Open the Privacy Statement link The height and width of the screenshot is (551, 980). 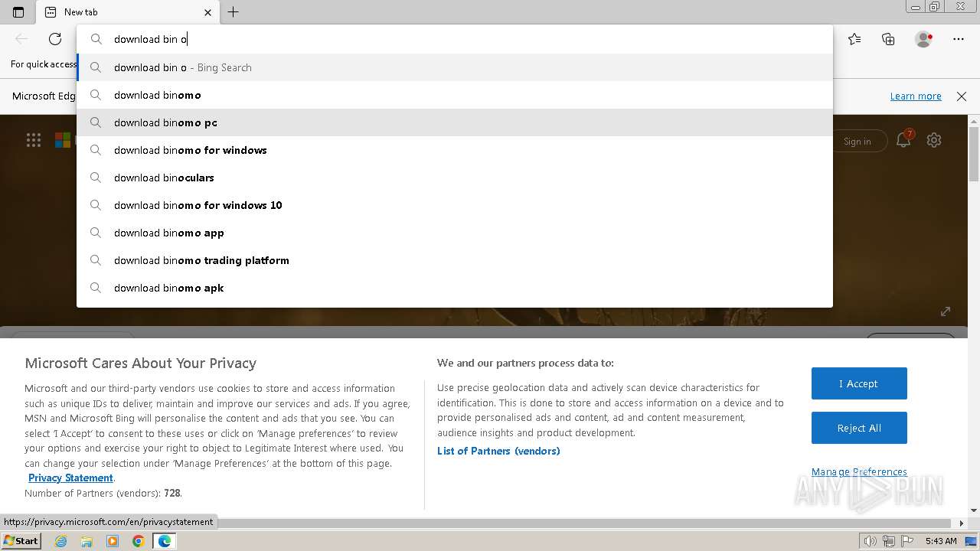[x=70, y=478]
